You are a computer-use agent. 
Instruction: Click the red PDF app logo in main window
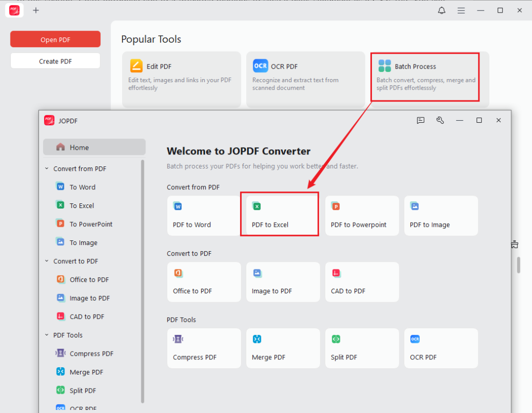pos(14,10)
